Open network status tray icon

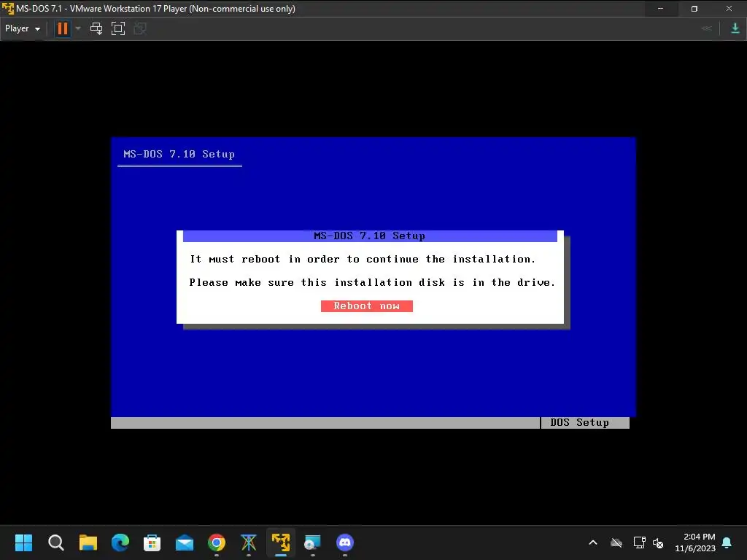click(x=639, y=542)
